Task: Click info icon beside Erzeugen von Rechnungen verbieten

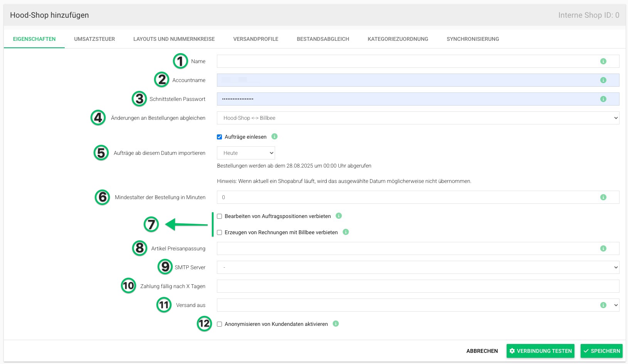Action: [x=346, y=232]
